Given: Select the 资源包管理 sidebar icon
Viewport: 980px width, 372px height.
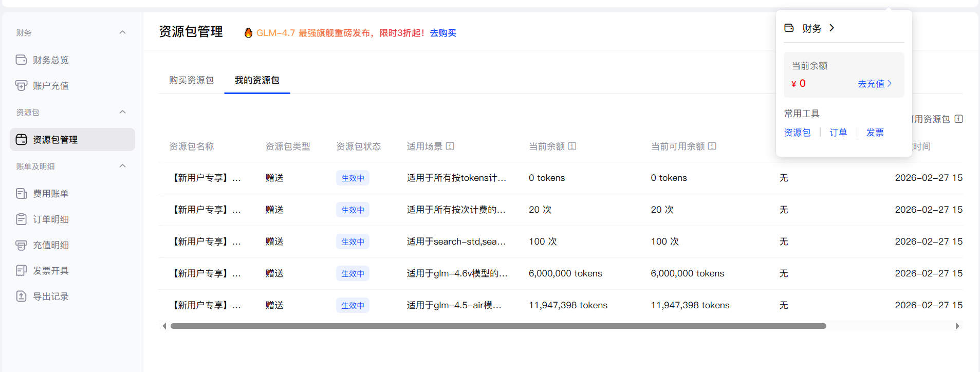Looking at the screenshot, I should click(x=21, y=140).
